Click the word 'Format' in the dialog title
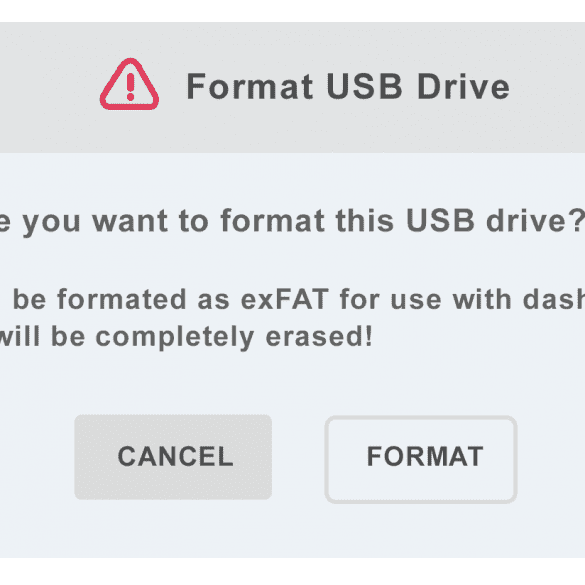585x585 pixels. click(x=249, y=87)
